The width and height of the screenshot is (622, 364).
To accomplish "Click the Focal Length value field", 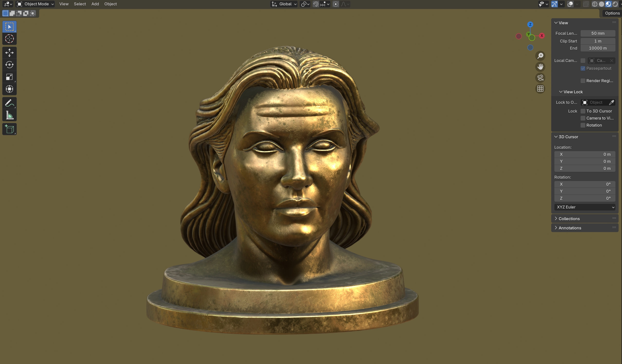I will click(598, 33).
